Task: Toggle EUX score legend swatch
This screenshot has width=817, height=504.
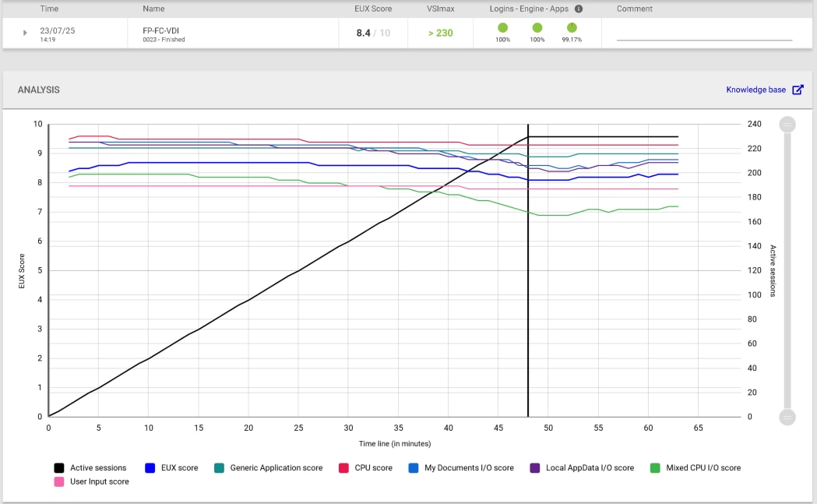Action: (x=150, y=468)
